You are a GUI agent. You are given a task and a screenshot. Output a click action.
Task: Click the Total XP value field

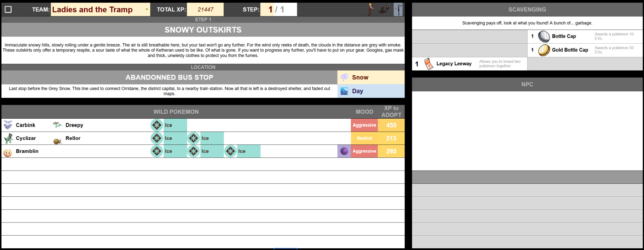[x=205, y=10]
